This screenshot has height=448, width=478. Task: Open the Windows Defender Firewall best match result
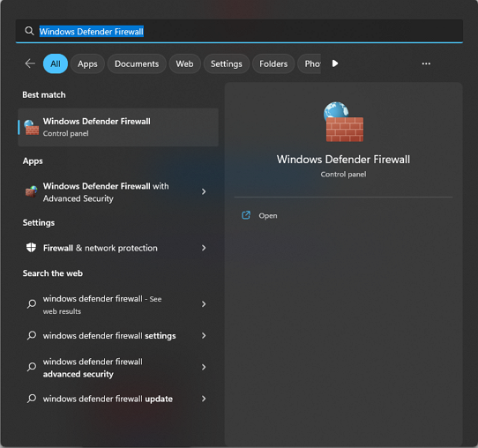(x=118, y=127)
